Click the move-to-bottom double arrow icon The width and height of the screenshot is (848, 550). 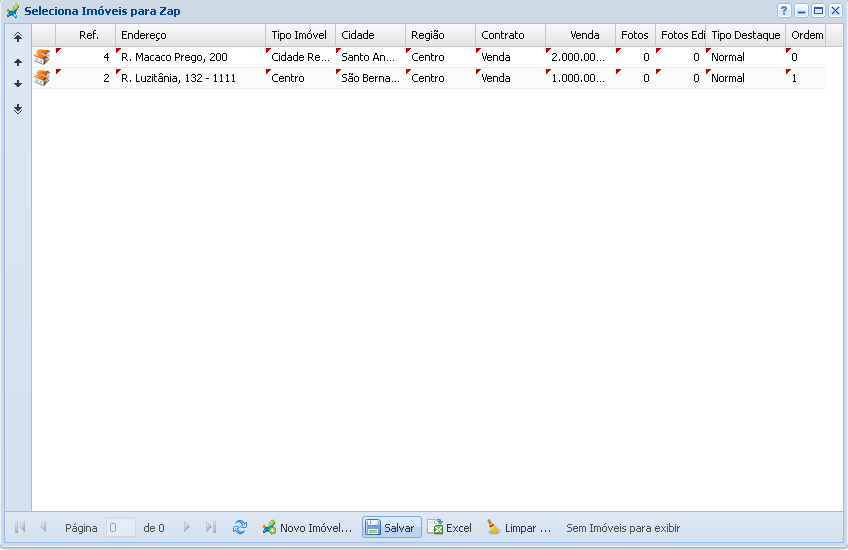click(18, 109)
